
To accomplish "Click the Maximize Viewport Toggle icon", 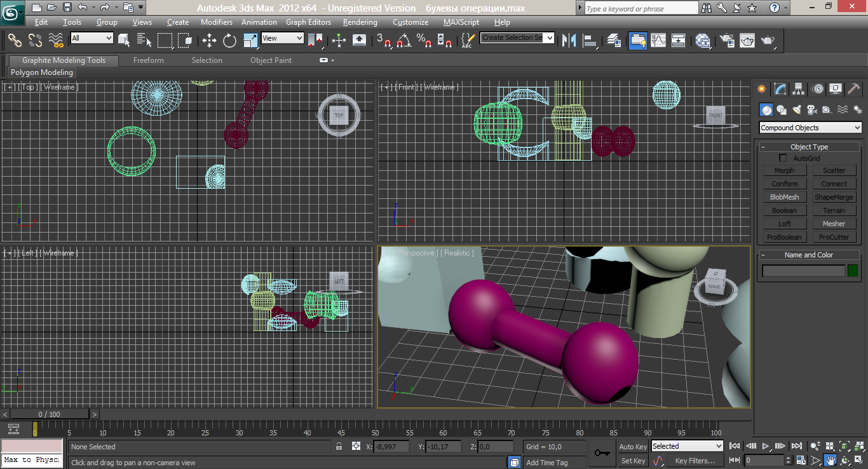I will (858, 460).
